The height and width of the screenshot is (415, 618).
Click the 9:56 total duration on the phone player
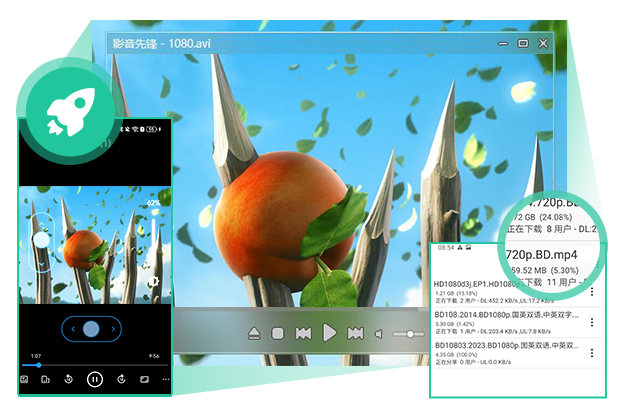[154, 356]
